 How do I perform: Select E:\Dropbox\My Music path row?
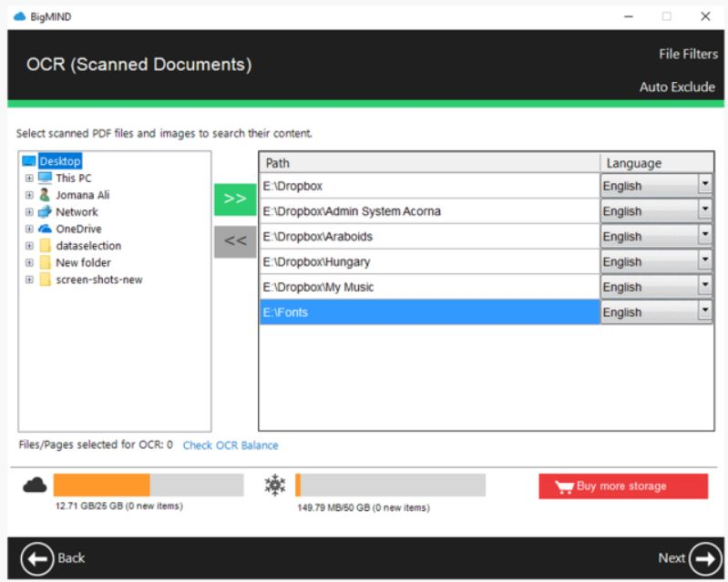[x=429, y=287]
